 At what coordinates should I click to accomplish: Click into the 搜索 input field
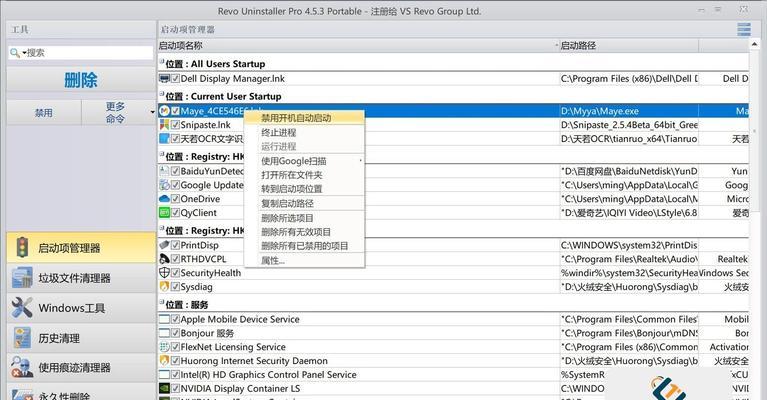tap(81, 52)
